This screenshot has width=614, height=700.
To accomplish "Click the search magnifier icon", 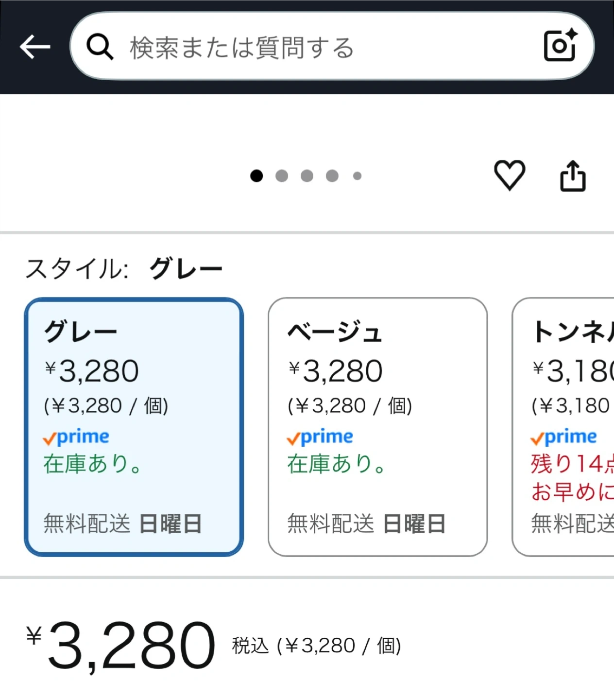I will 100,47.
